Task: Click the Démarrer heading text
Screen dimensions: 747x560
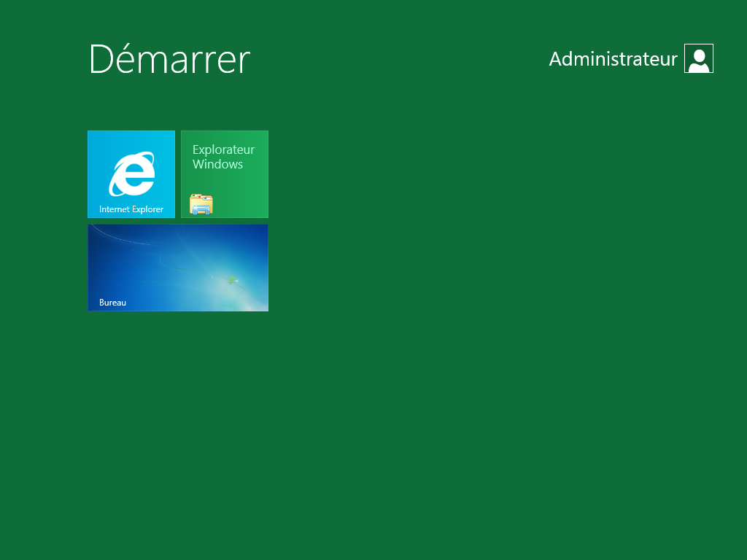Action: tap(169, 59)
